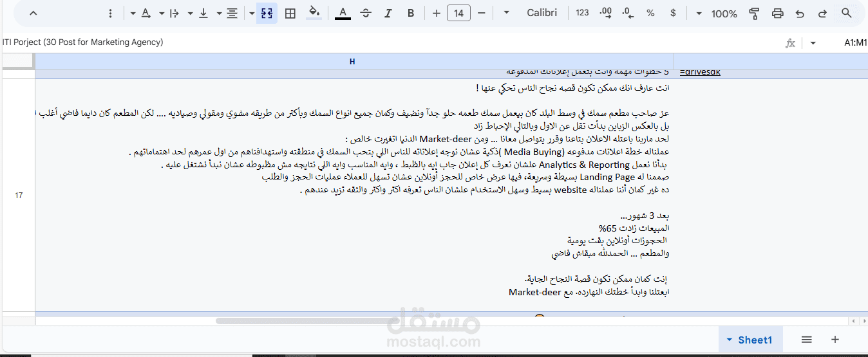Expand vertical align dropdown arrow
Viewport: 868px width, 357px height.
(x=191, y=14)
